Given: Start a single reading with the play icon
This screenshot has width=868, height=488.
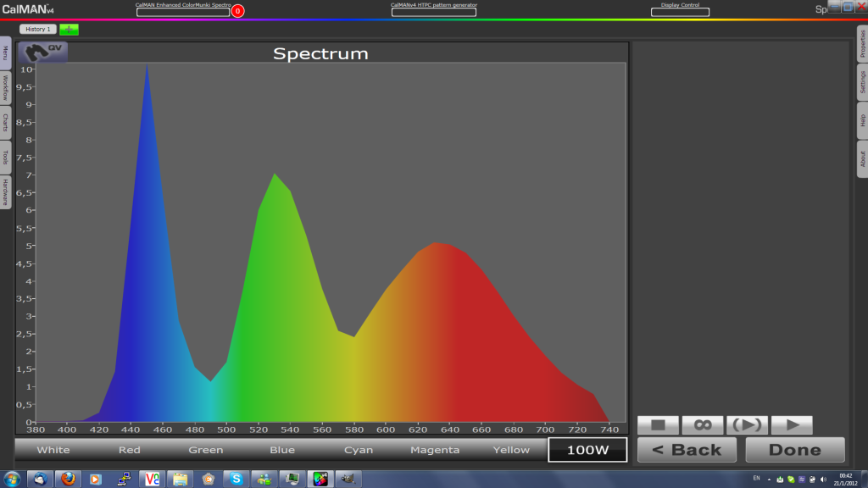Looking at the screenshot, I should coord(791,424).
